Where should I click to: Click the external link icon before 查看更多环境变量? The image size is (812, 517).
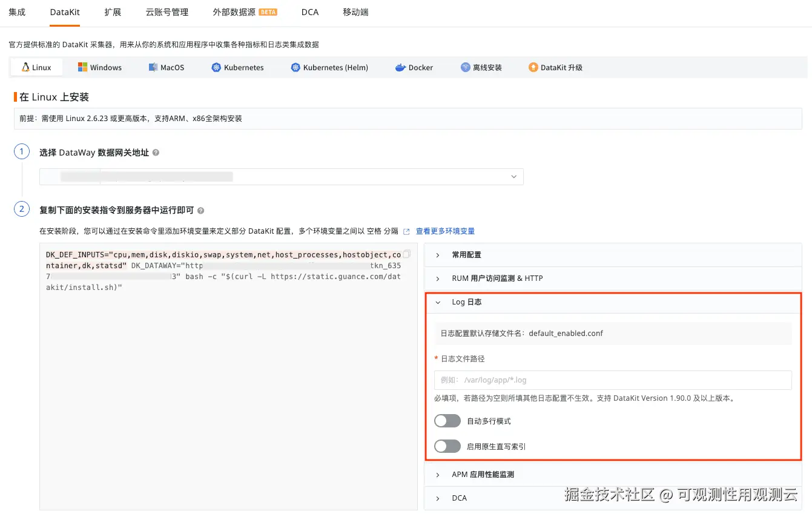(x=406, y=231)
